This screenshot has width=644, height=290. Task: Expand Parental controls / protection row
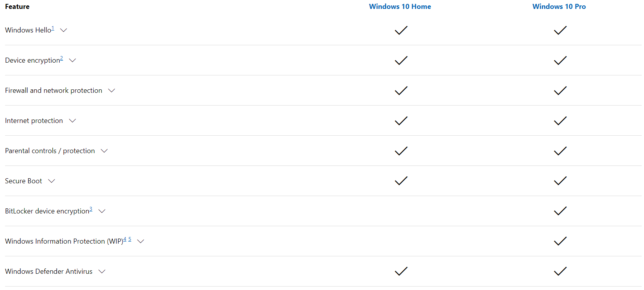104,151
